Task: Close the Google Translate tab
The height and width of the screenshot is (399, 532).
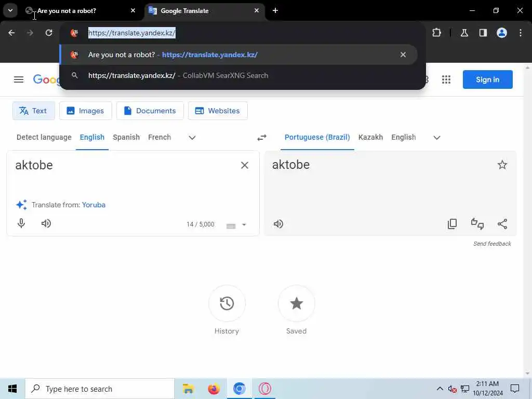Action: click(257, 10)
